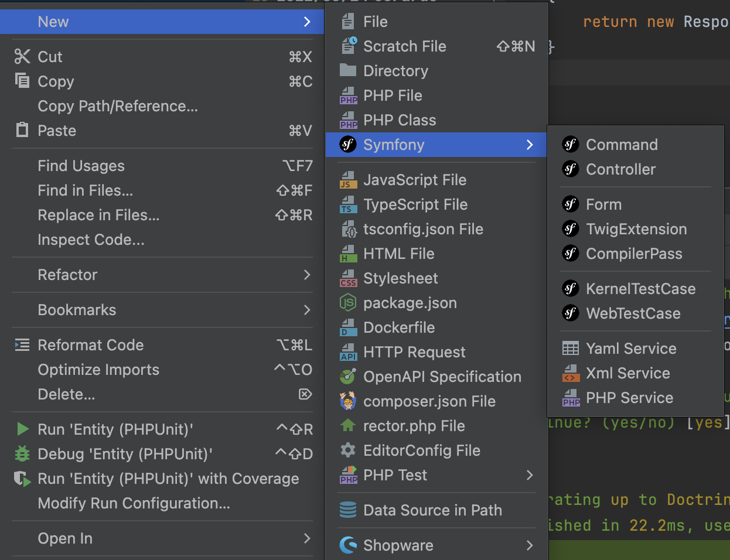The height and width of the screenshot is (560, 730).
Task: Click the composer.json File icon
Action: tap(348, 401)
